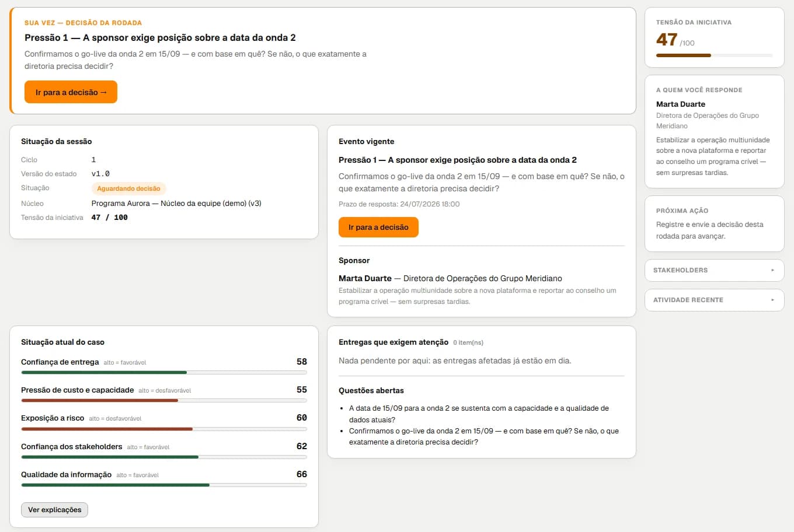Select the 'v1.0' state version value
The height and width of the screenshot is (532, 794).
100,174
